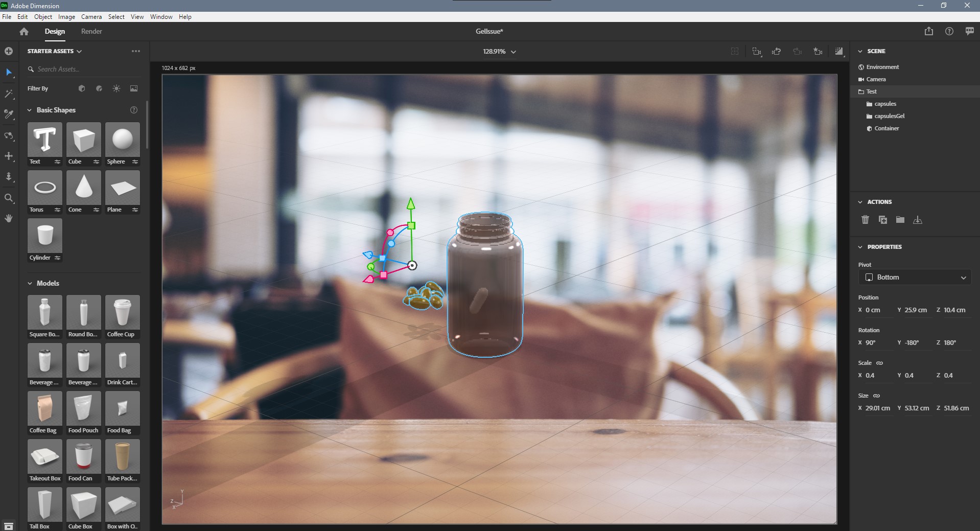Viewport: 980px width, 531px height.
Task: Delete the selected object via Actions trash icon
Action: point(865,220)
